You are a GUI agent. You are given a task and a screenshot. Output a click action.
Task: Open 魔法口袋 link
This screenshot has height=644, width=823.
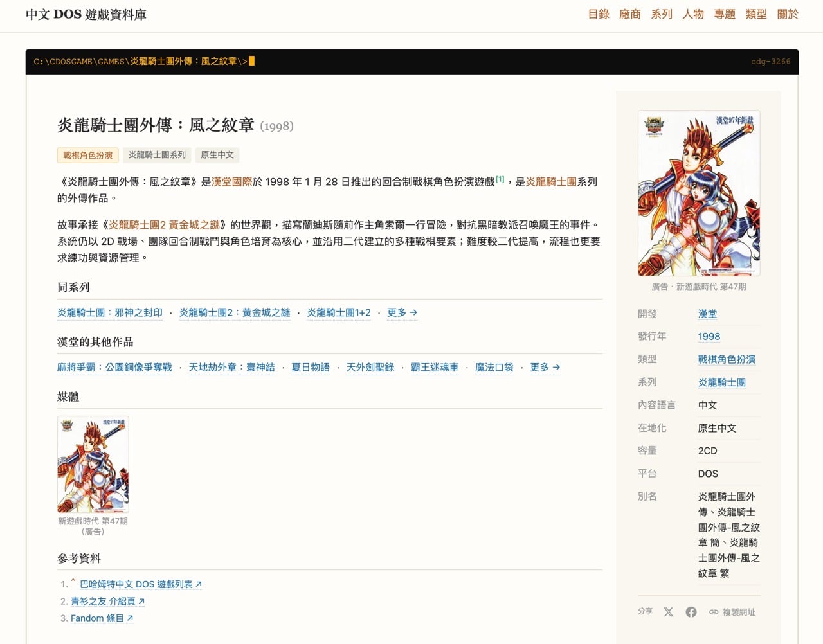coord(494,367)
